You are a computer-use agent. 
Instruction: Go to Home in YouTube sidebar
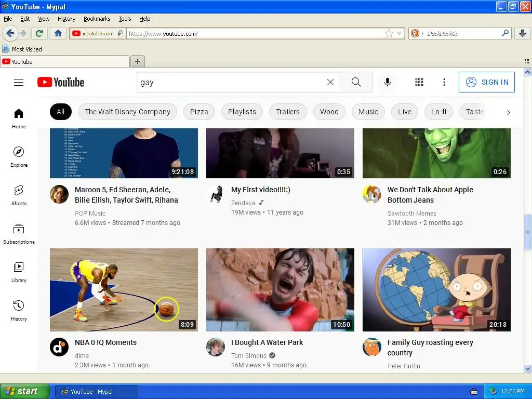pyautogui.click(x=19, y=119)
